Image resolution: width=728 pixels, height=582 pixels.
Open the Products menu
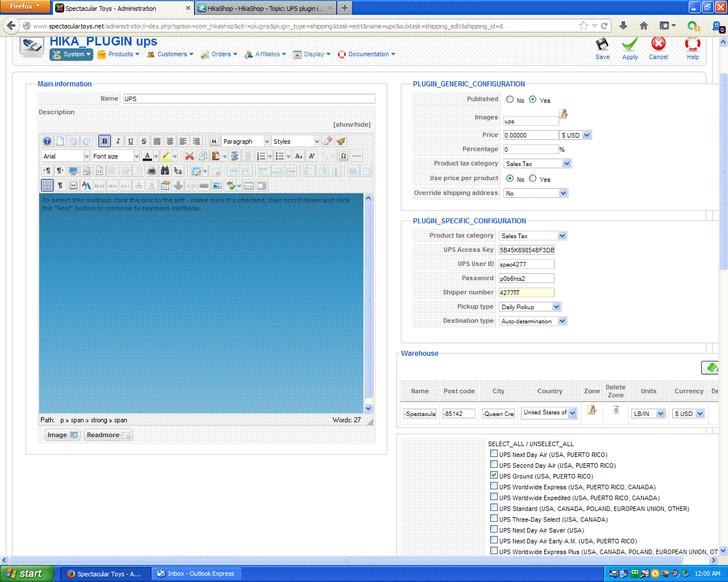121,55
